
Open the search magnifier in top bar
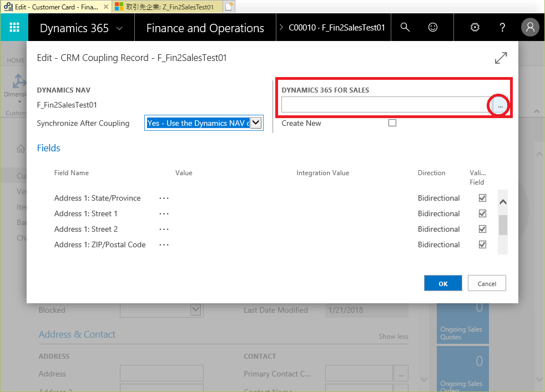pyautogui.click(x=405, y=27)
